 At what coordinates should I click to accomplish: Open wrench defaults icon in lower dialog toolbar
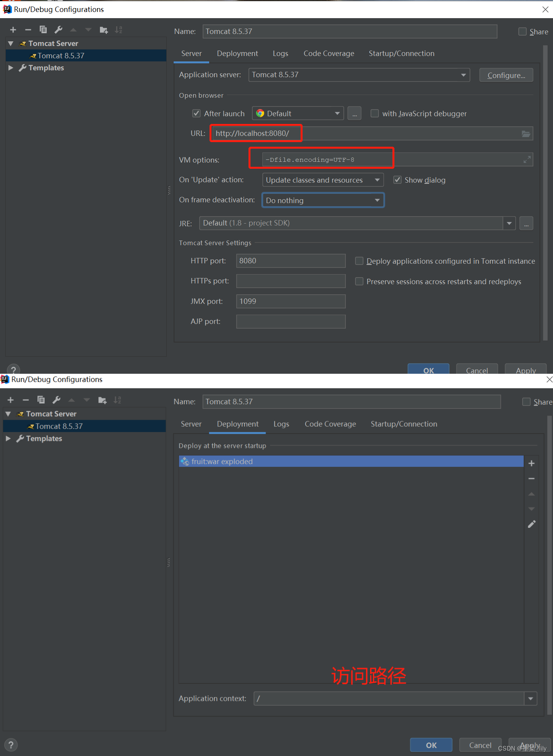coord(56,400)
